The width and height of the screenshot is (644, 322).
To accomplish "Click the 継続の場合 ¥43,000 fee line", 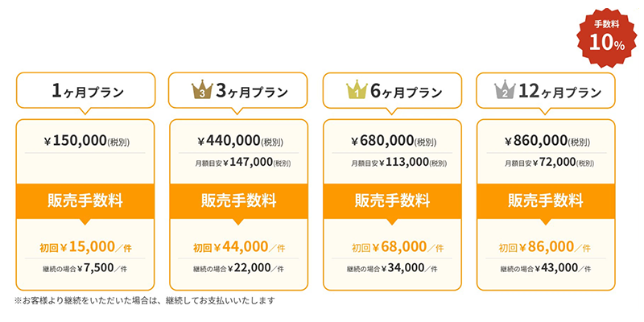I will (545, 269).
